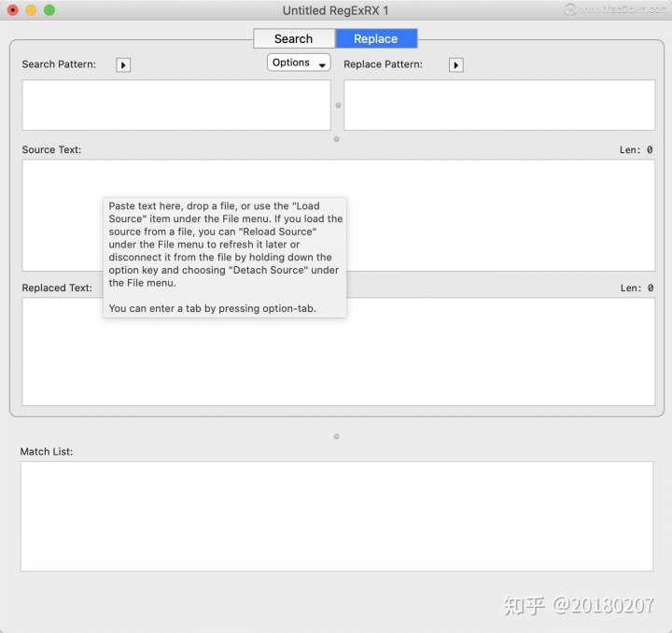Image resolution: width=672 pixels, height=633 pixels.
Task: Click the splitter dot between pattern fields
Action: [x=338, y=105]
